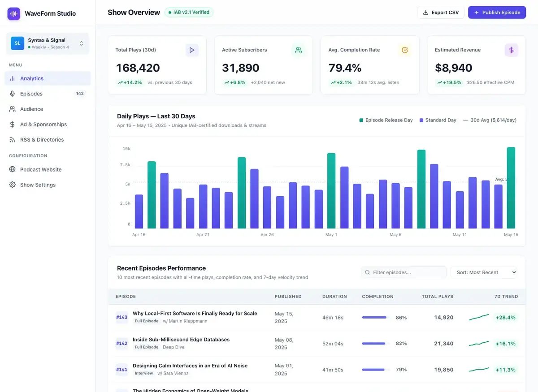This screenshot has width=538, height=392.
Task: Open the Analytics menu item
Action: tap(48, 78)
